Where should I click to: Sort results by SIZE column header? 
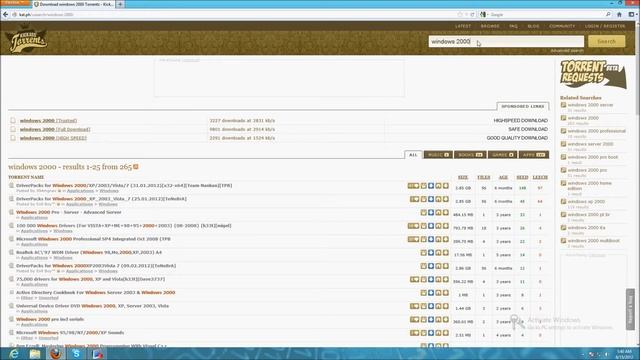pos(463,177)
